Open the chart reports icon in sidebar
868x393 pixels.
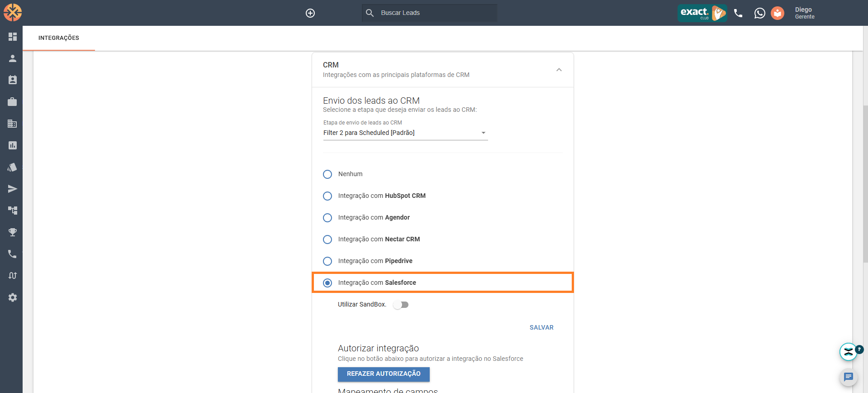pyautogui.click(x=13, y=145)
